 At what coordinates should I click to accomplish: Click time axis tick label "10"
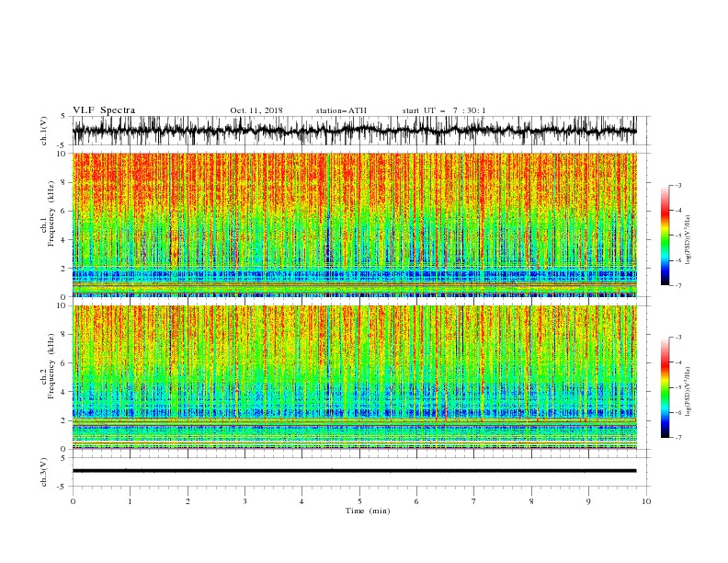(x=646, y=501)
